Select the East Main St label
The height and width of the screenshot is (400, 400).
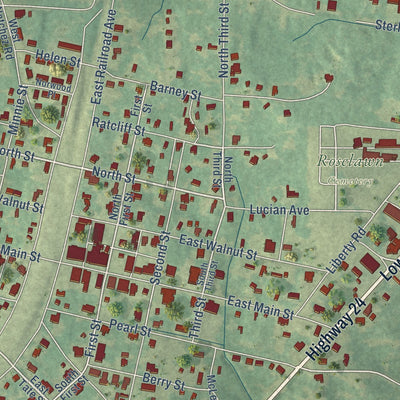pyautogui.click(x=261, y=308)
